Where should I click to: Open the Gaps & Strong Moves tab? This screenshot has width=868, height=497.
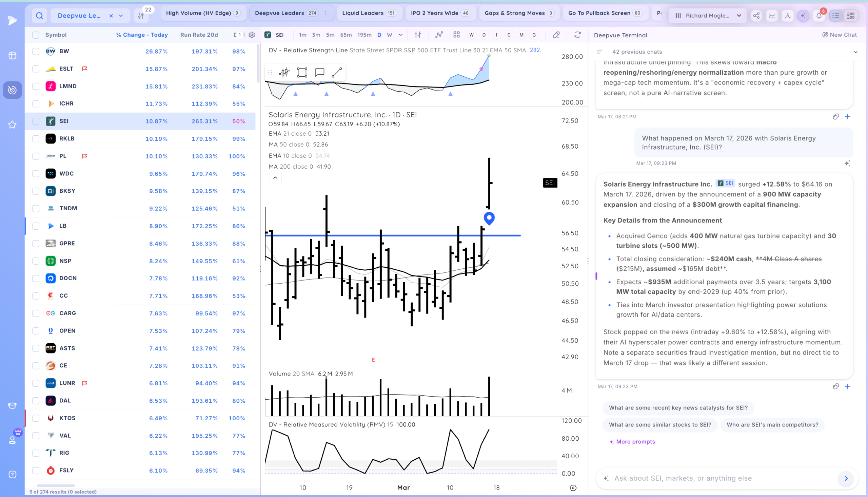(520, 13)
